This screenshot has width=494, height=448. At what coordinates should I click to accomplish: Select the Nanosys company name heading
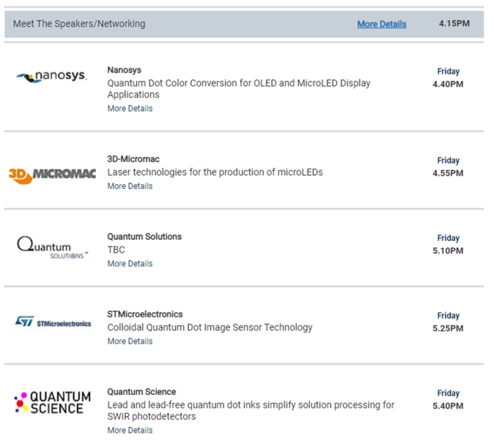(x=124, y=70)
